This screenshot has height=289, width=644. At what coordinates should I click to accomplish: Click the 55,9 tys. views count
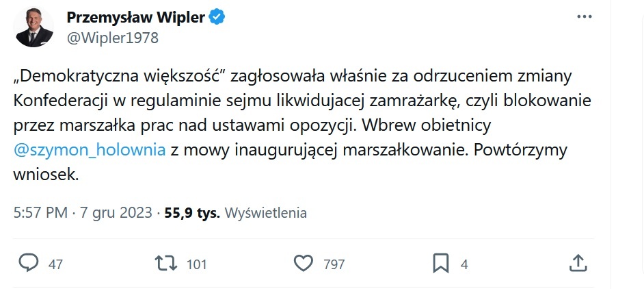coord(192,213)
